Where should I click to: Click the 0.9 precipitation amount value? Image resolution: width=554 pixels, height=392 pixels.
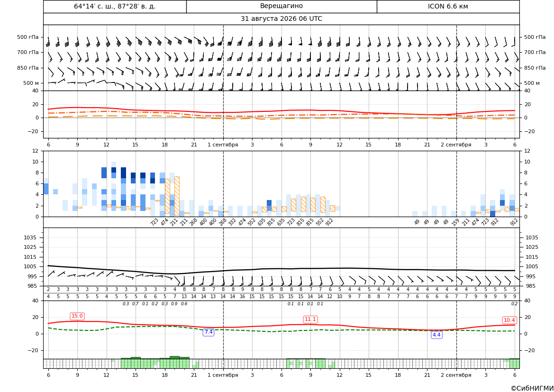[x=174, y=304]
